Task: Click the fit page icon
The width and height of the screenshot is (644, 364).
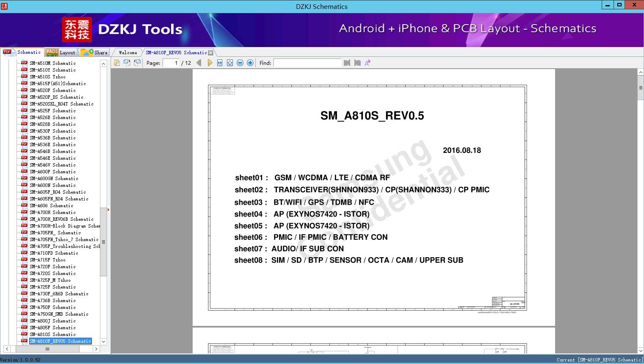Action: click(230, 63)
